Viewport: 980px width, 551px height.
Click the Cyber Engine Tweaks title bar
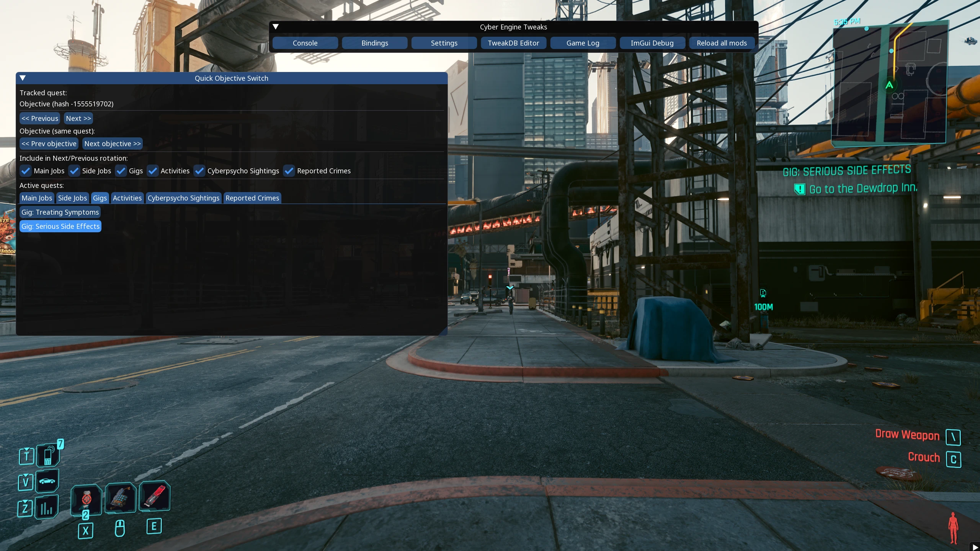click(x=514, y=27)
